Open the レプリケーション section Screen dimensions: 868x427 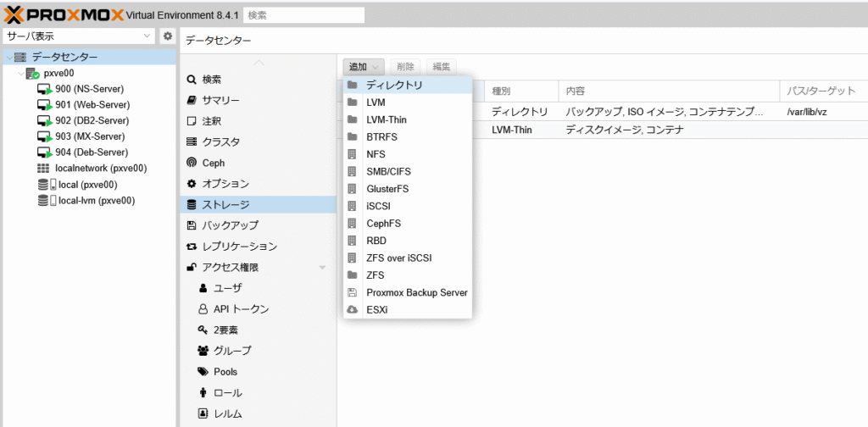coord(259,247)
